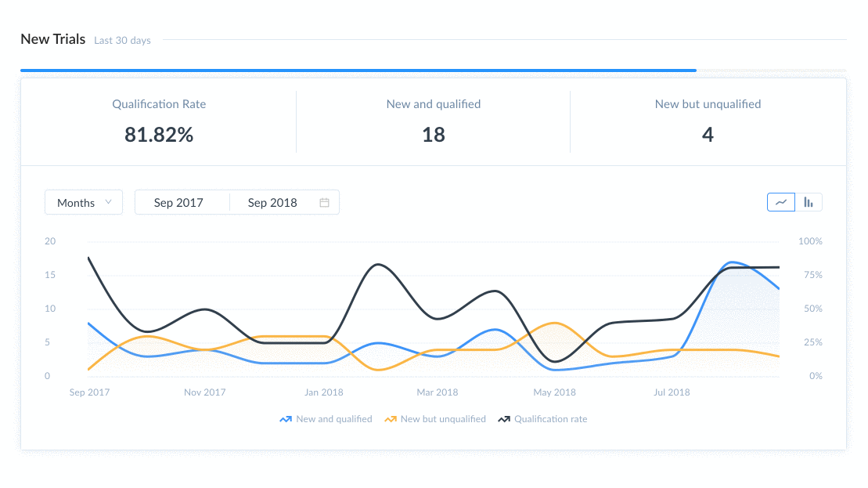Click the Sep 2017 x-axis label

click(x=90, y=392)
